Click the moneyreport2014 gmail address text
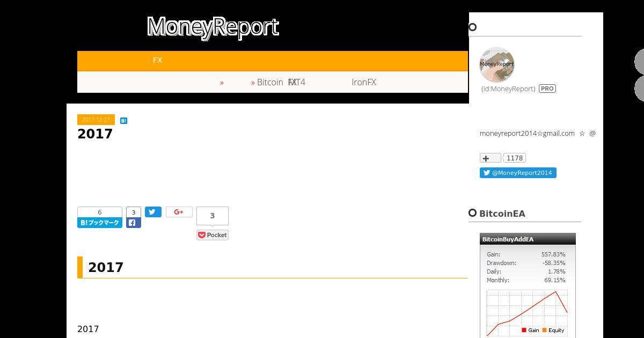This screenshot has width=644, height=338. click(527, 133)
